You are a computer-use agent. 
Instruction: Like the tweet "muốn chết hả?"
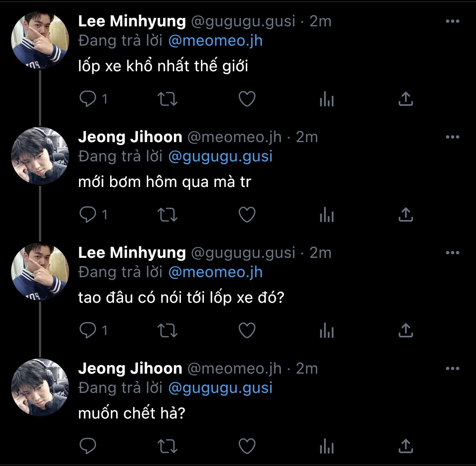coord(247,446)
